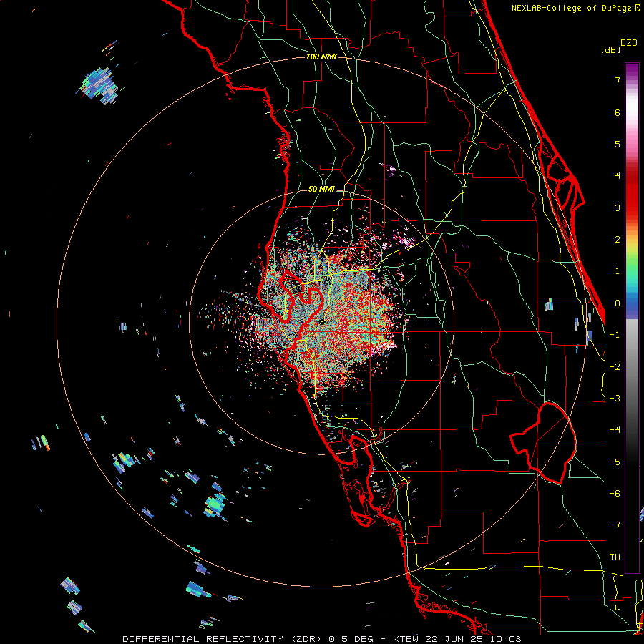The image size is (644, 644).
Task: Click the legend value -3
Action: pyautogui.click(x=615, y=399)
